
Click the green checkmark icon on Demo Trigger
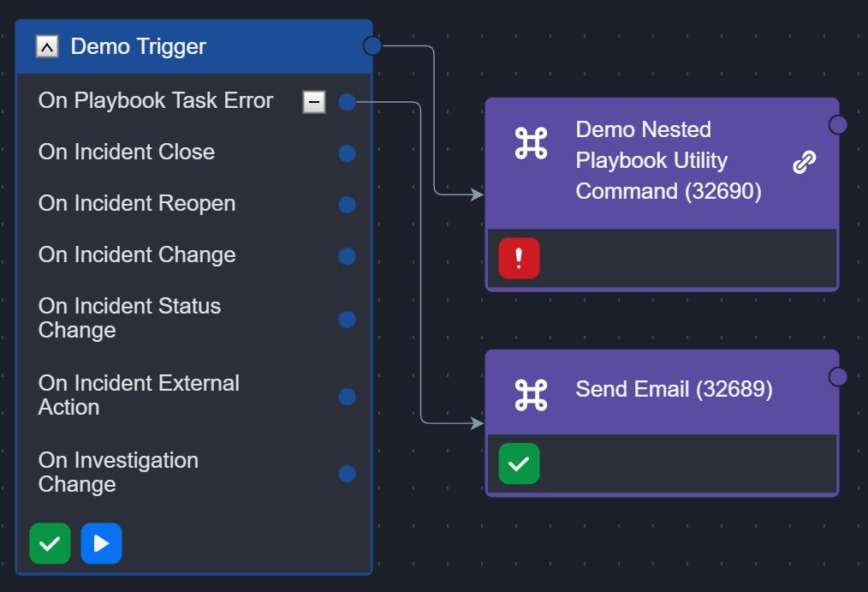coord(50,543)
